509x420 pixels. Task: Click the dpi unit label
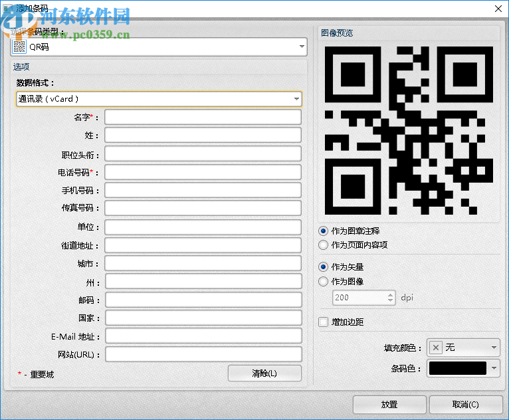407,298
